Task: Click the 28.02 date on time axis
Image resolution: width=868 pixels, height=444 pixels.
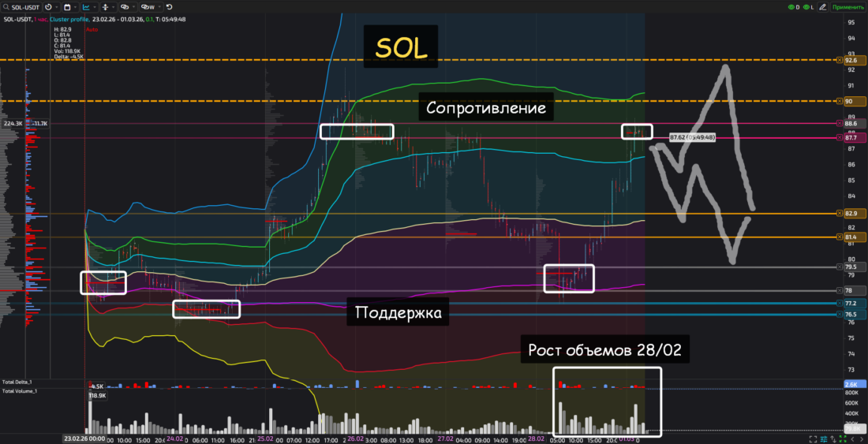Action: (535, 438)
